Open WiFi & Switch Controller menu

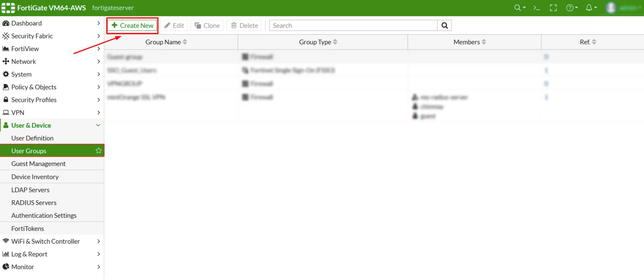52,241
